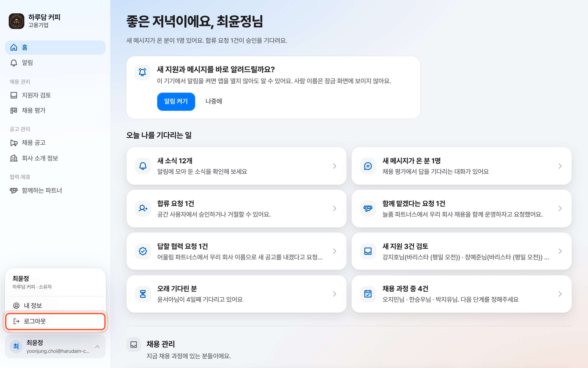The height and width of the screenshot is (368, 588).
Task: Click chat bubble icon on 새 메시지가 온 분 card
Action: coord(368,166)
